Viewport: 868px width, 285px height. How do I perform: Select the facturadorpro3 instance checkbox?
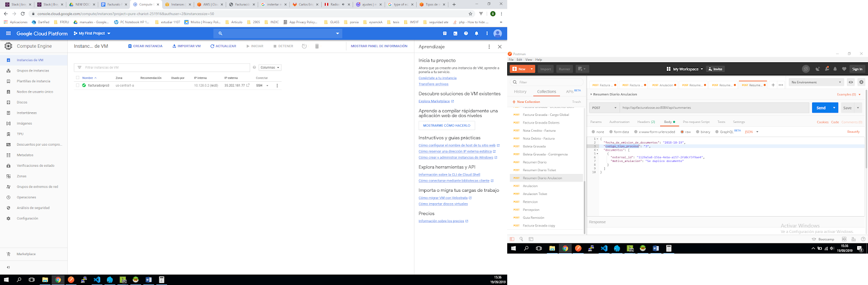click(78, 85)
